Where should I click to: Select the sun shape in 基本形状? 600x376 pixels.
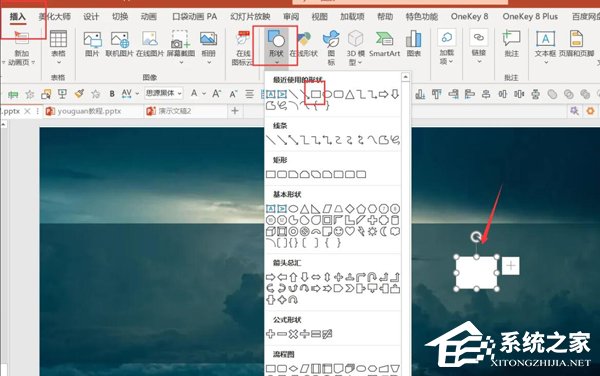[372, 231]
